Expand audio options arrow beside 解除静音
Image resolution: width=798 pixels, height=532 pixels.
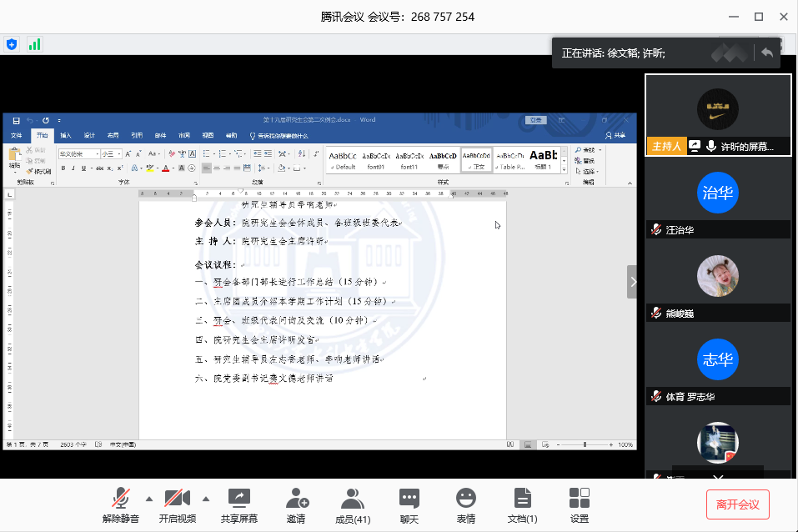point(149,499)
